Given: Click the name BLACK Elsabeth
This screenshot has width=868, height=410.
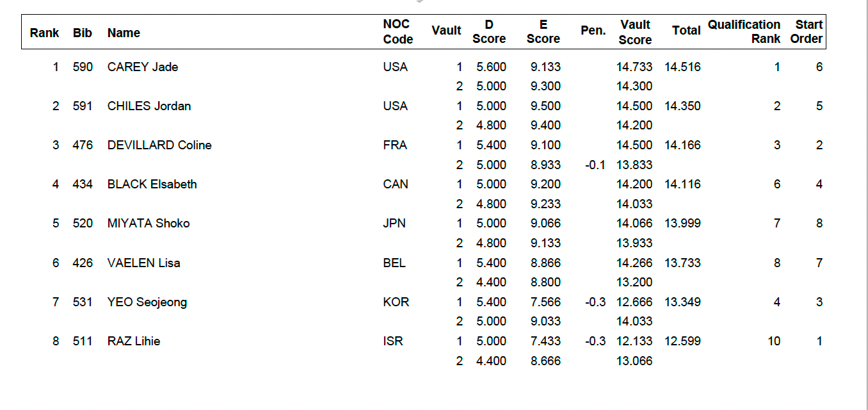Looking at the screenshot, I should (152, 184).
